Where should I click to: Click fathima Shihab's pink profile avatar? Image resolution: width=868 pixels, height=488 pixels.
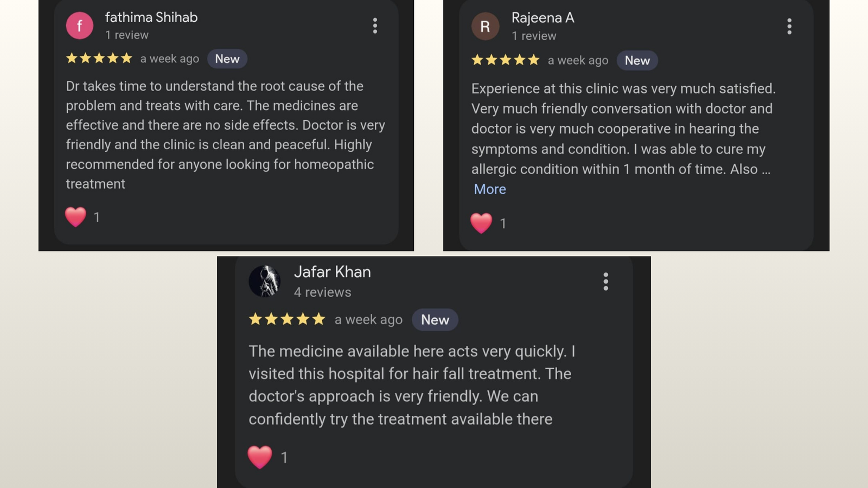80,25
